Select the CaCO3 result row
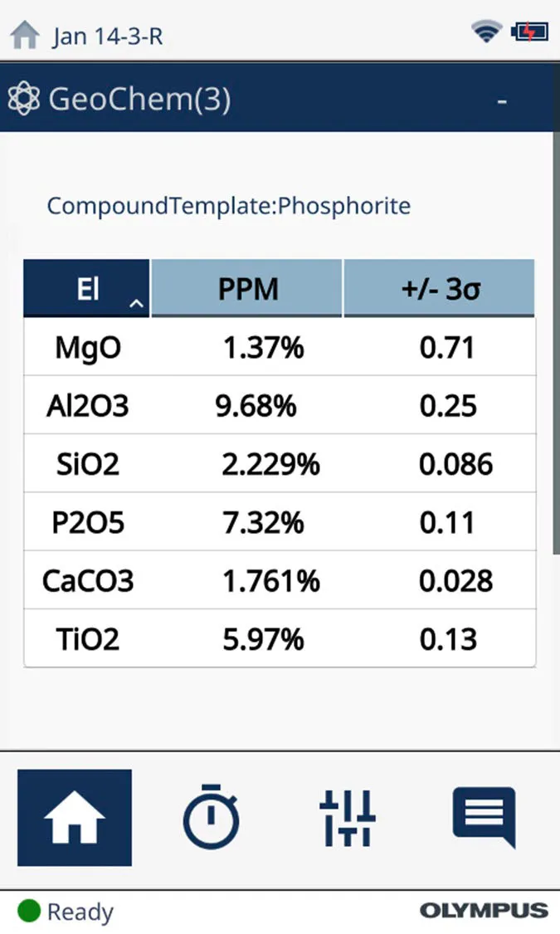This screenshot has width=560, height=934. pyautogui.click(x=280, y=580)
